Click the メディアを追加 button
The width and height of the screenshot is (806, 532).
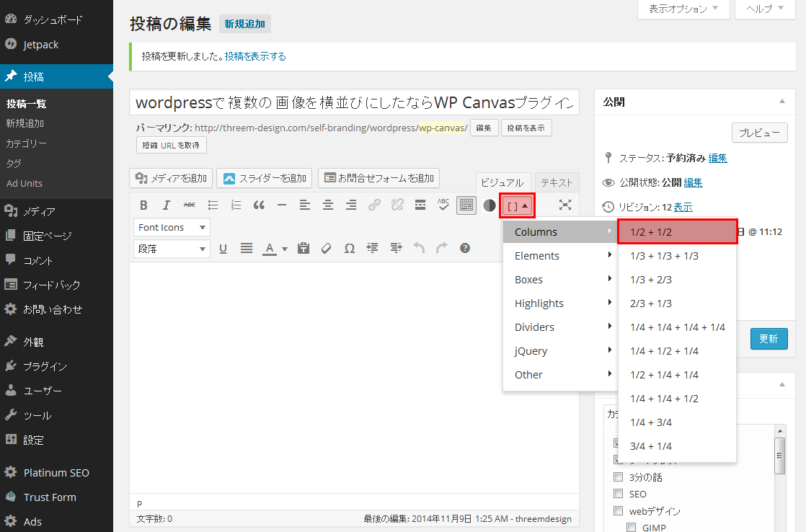pos(171,178)
